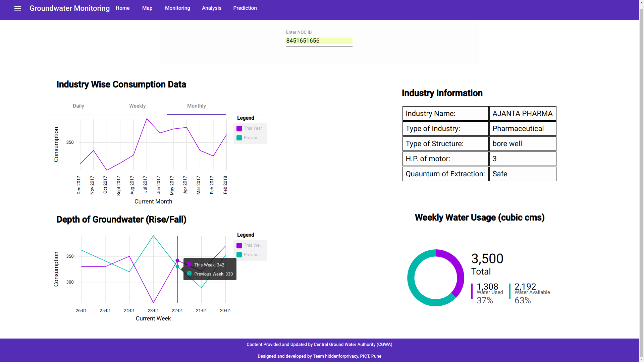Click the 1,308 Water Used figure
The height and width of the screenshot is (362, 644).
click(x=487, y=287)
